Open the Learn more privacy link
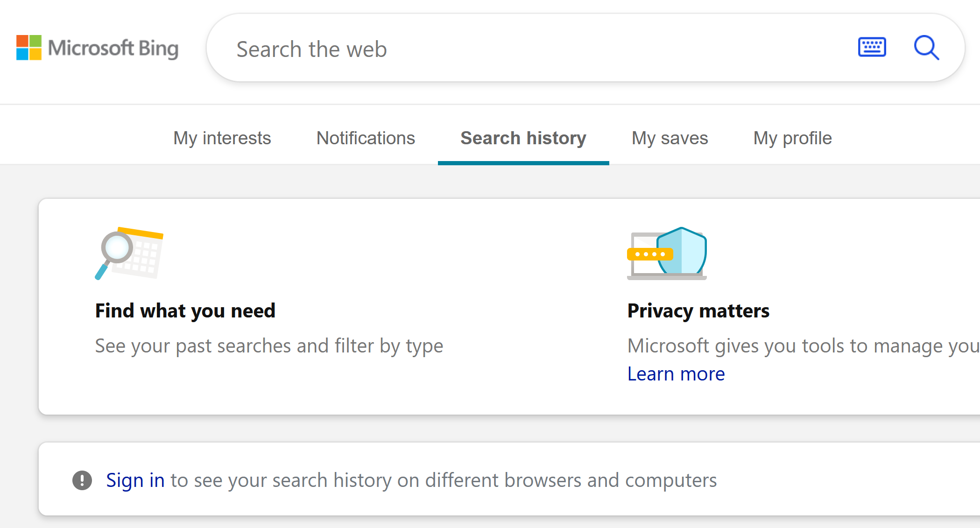The width and height of the screenshot is (980, 528). (x=676, y=373)
